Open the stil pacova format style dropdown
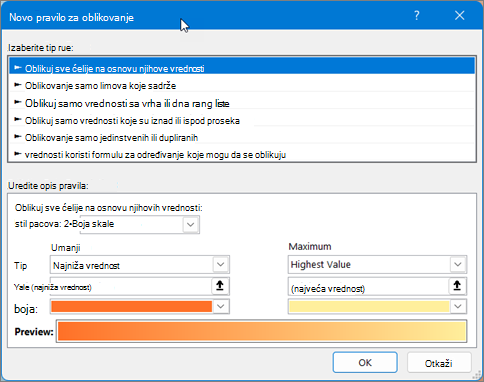Screen dimensions: 484x382 coord(191,224)
